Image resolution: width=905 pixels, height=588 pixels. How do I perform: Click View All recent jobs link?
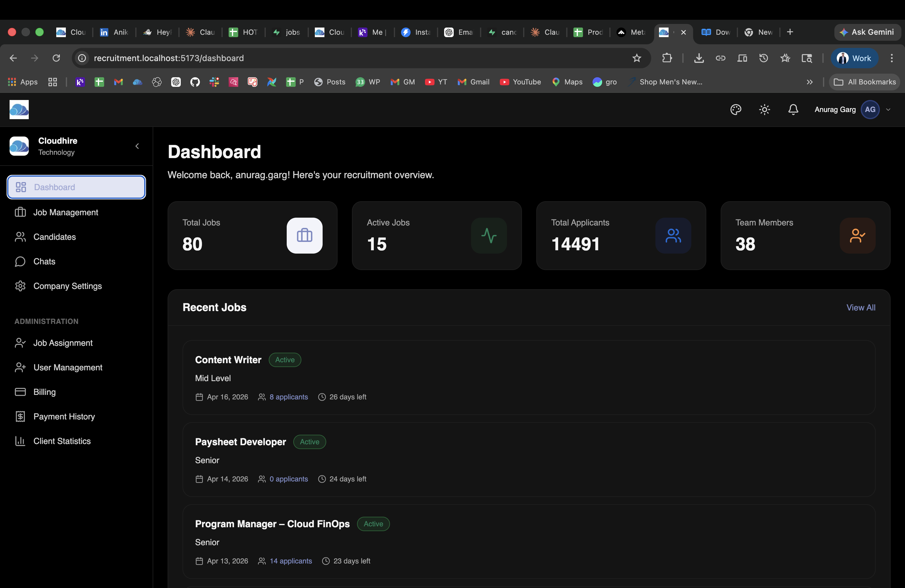(860, 307)
